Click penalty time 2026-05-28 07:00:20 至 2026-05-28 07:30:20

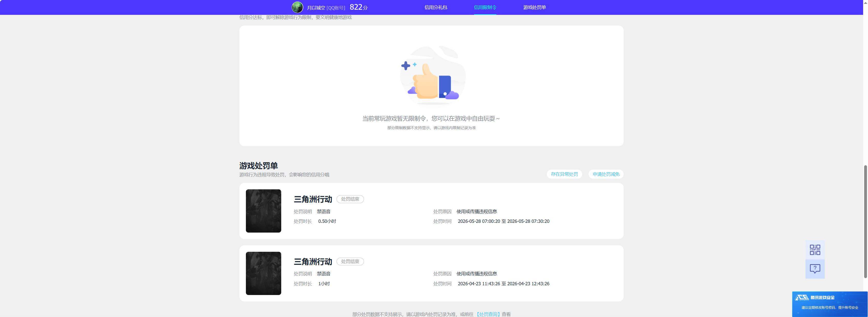click(504, 221)
